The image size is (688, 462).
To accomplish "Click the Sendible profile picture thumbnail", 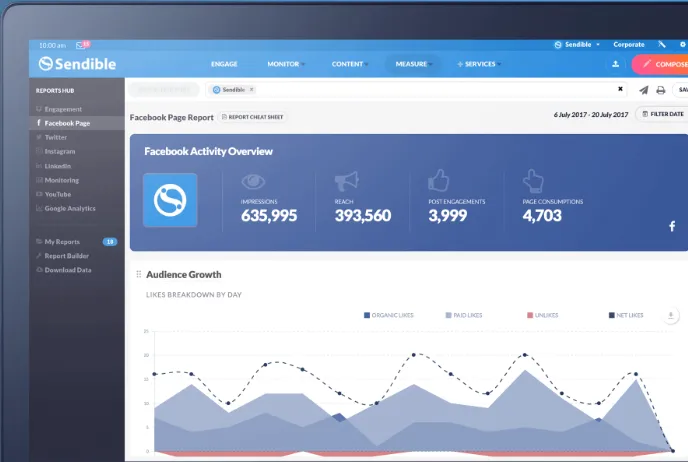I will tap(170, 200).
